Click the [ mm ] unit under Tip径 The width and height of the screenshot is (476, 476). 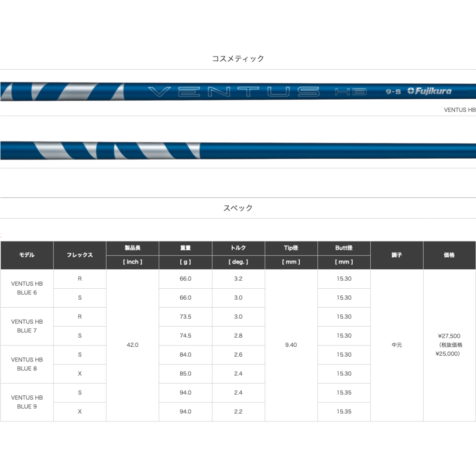point(291,262)
